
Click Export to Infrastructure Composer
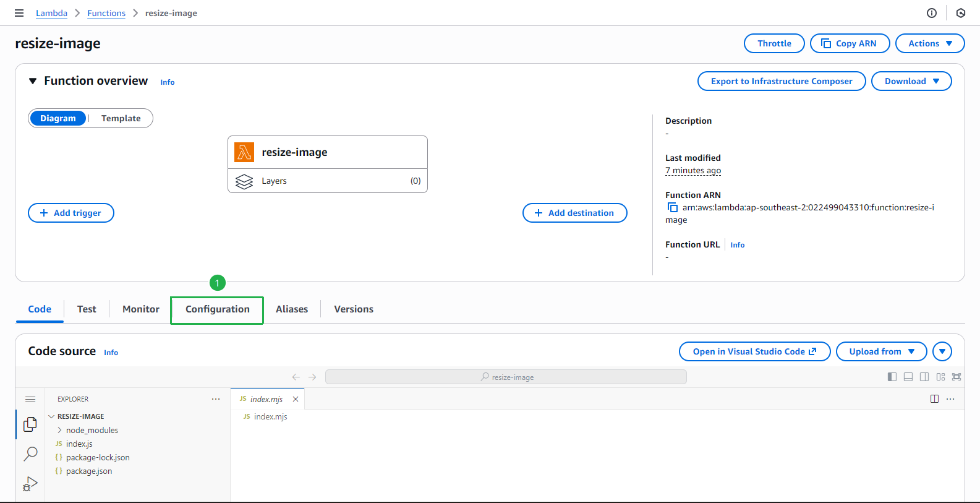(x=782, y=81)
